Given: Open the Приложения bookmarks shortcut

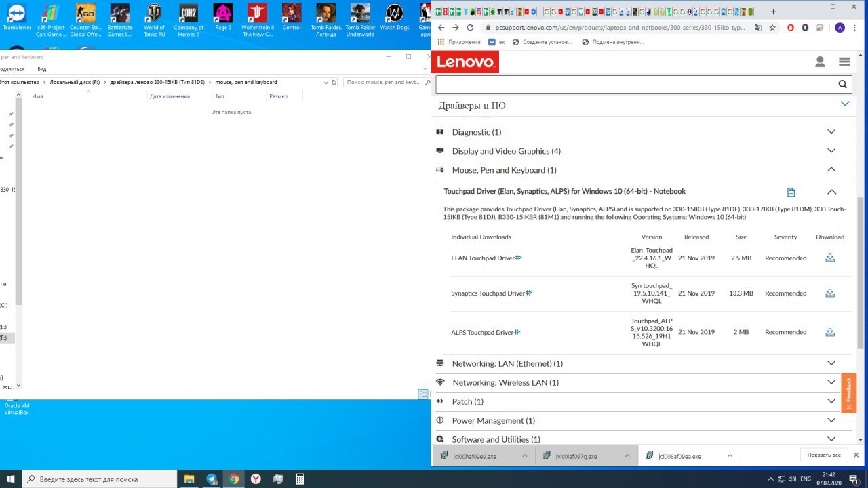Looking at the screenshot, I should [460, 42].
